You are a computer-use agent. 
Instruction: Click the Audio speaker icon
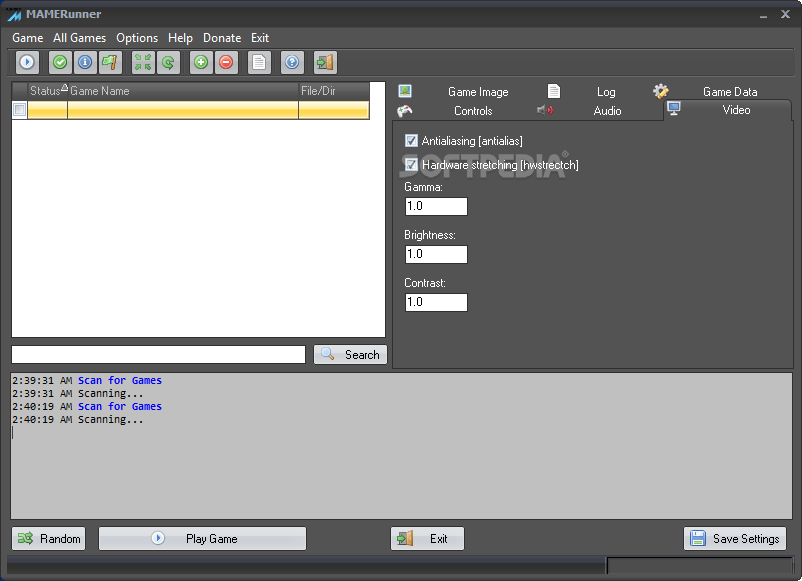(545, 110)
